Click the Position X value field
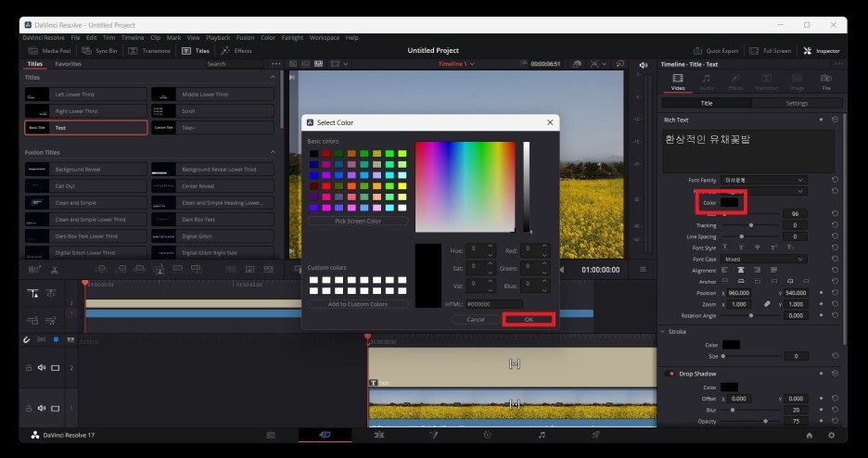This screenshot has height=458, width=868. pyautogui.click(x=740, y=293)
